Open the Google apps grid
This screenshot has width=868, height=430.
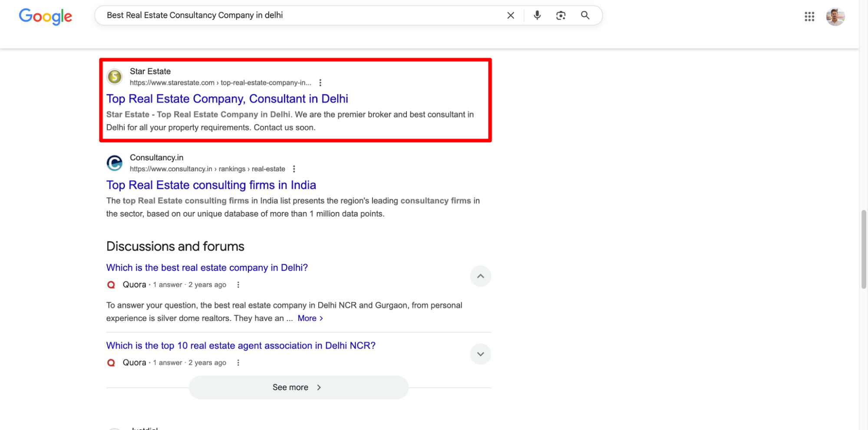click(x=809, y=17)
